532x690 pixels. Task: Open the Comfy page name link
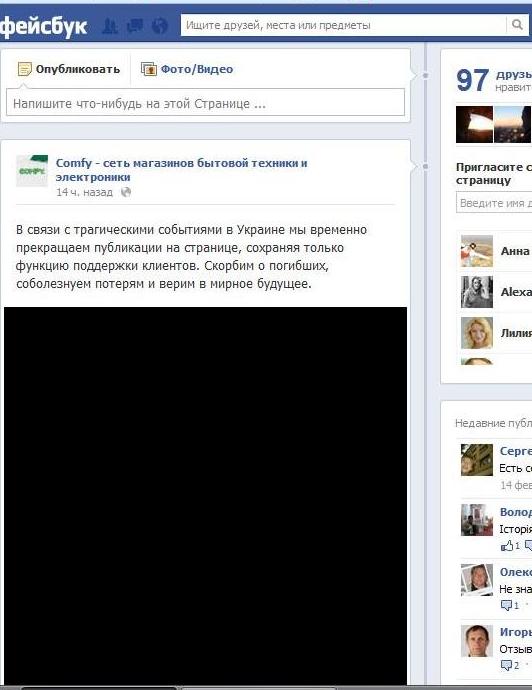(x=181, y=170)
